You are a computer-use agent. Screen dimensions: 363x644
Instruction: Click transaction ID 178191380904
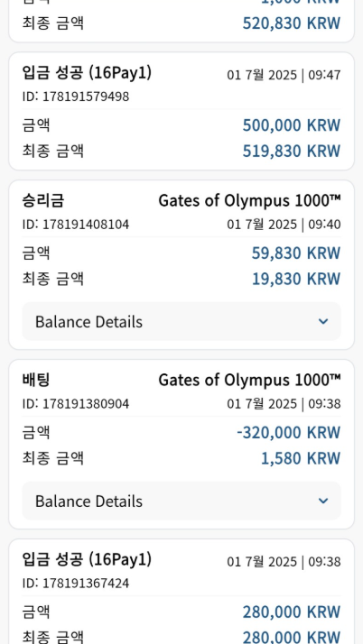coord(76,404)
